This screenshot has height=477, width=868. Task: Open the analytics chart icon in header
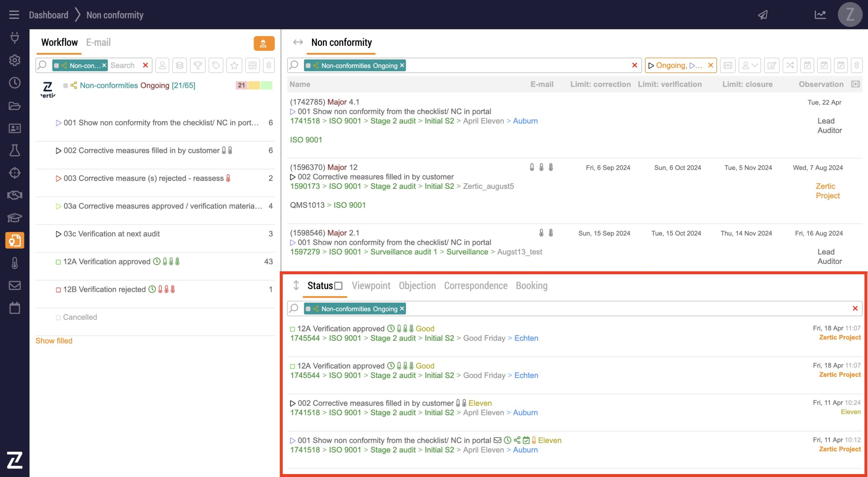[x=820, y=15]
